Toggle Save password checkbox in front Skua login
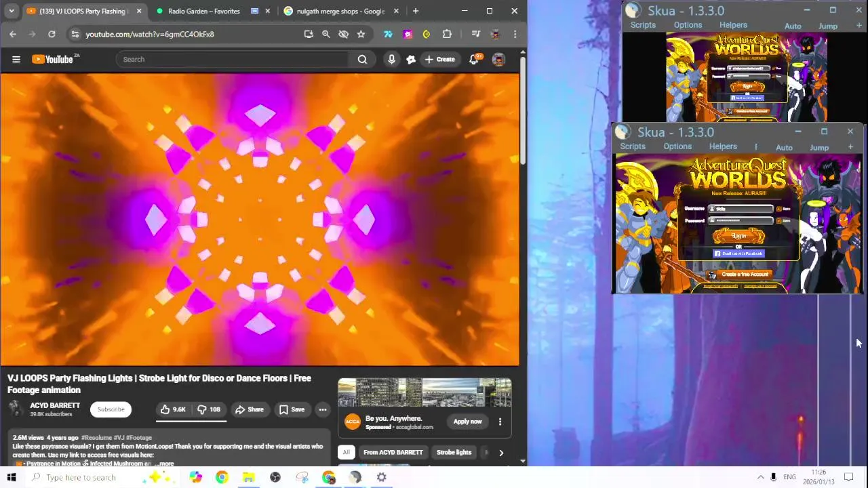868x488 pixels. (778, 221)
